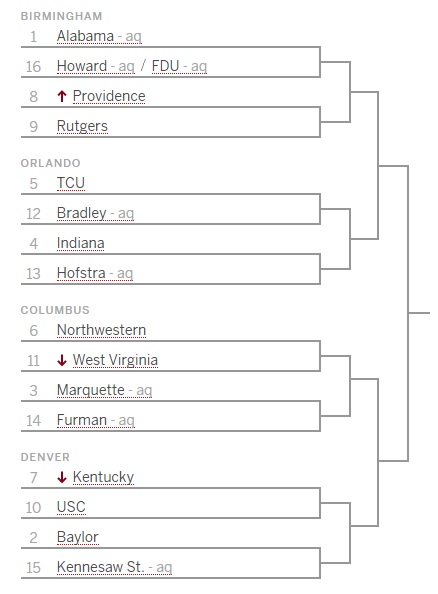Click the USC team name
The width and height of the screenshot is (438, 594).
click(x=71, y=507)
